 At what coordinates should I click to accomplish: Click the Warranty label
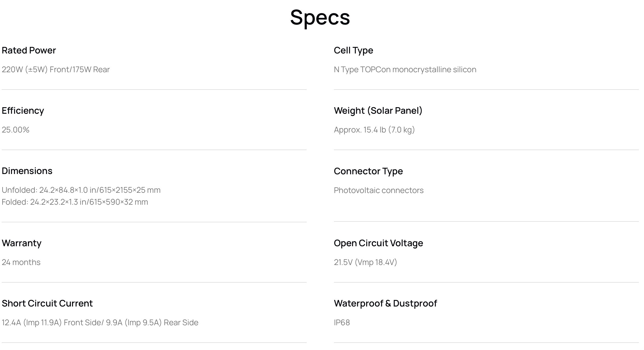(22, 243)
